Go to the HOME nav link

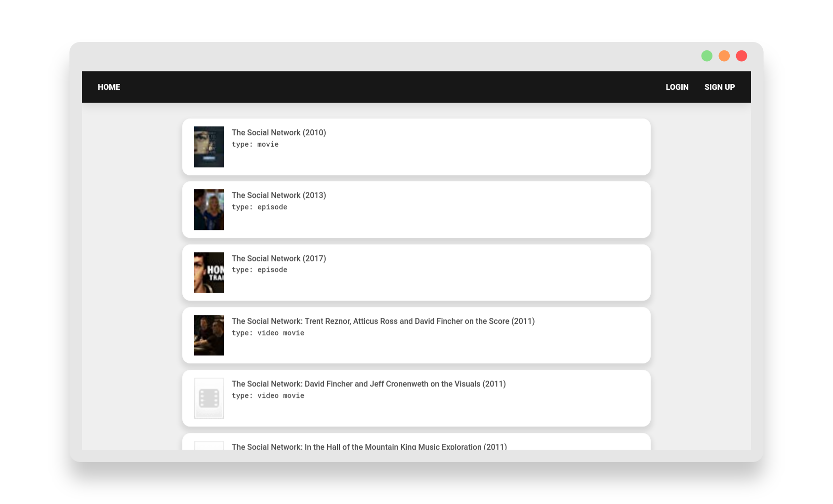(109, 87)
